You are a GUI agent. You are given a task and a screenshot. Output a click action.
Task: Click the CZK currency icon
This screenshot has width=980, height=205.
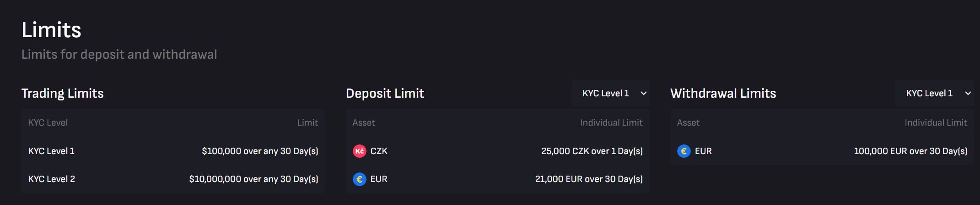[360, 151]
